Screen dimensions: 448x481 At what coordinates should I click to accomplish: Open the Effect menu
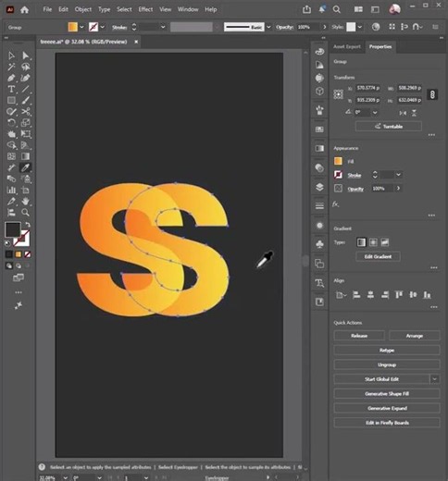(145, 9)
